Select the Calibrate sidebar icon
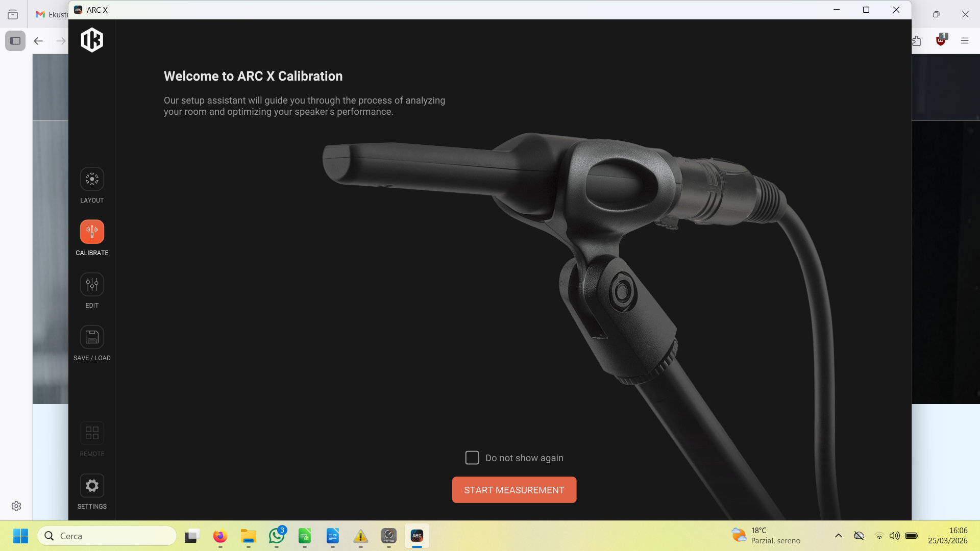Image resolution: width=980 pixels, height=551 pixels. pyautogui.click(x=92, y=232)
